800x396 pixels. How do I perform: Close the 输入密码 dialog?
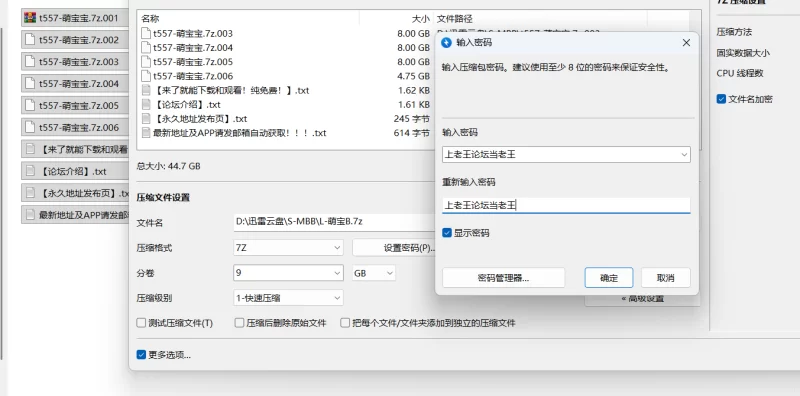coord(686,43)
